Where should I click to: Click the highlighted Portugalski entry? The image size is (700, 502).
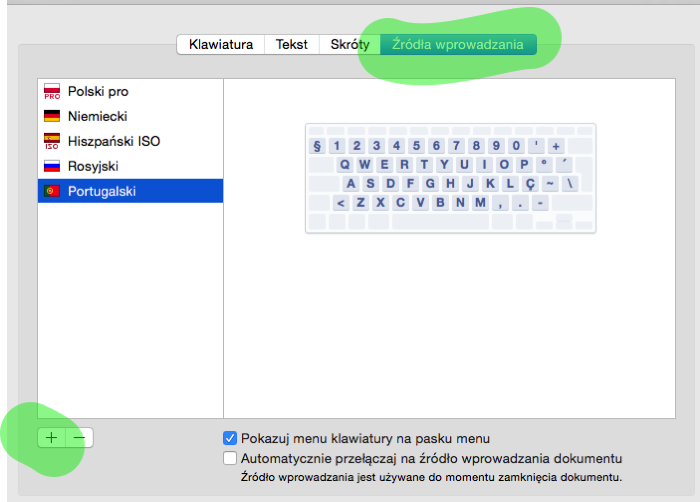coord(101,191)
